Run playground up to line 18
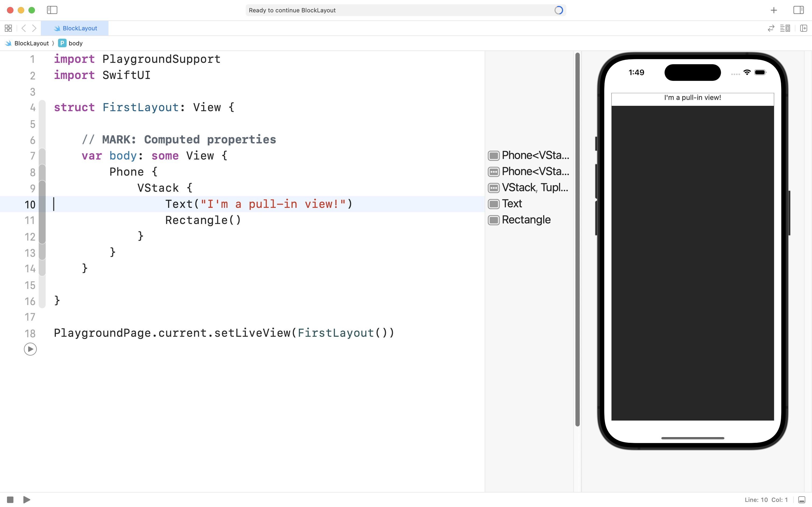 30,349
